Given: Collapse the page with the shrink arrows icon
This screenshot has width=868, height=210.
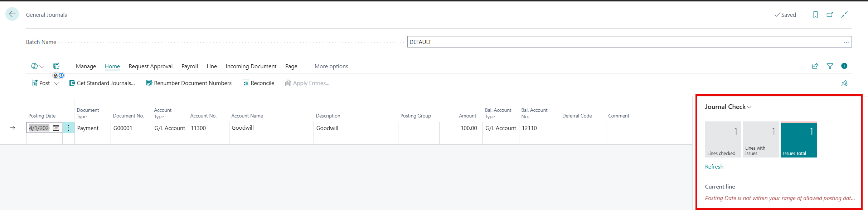Looking at the screenshot, I should point(844,15).
